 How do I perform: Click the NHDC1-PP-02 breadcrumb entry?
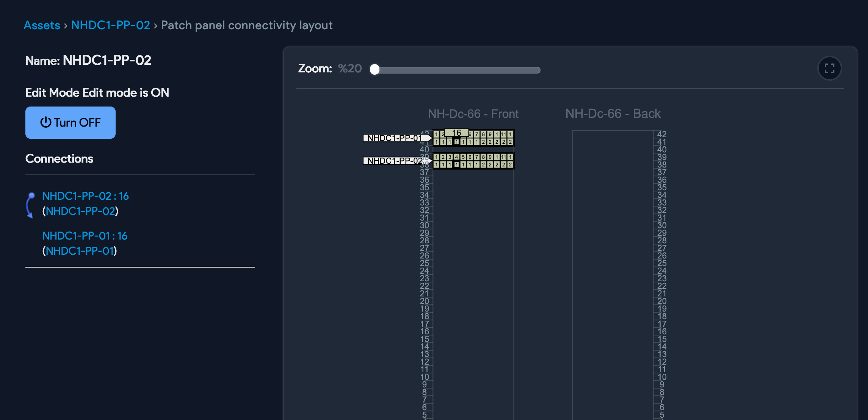coord(111,25)
